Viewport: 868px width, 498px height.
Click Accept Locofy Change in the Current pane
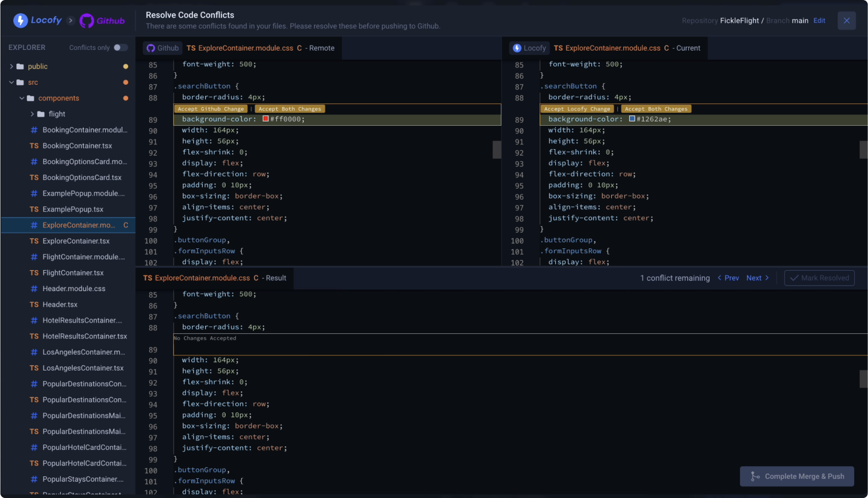click(576, 108)
